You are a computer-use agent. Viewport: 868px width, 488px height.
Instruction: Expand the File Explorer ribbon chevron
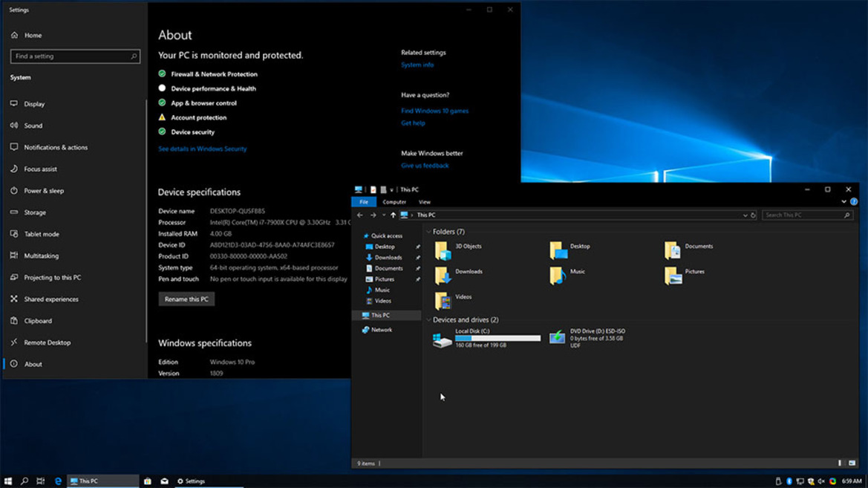843,201
